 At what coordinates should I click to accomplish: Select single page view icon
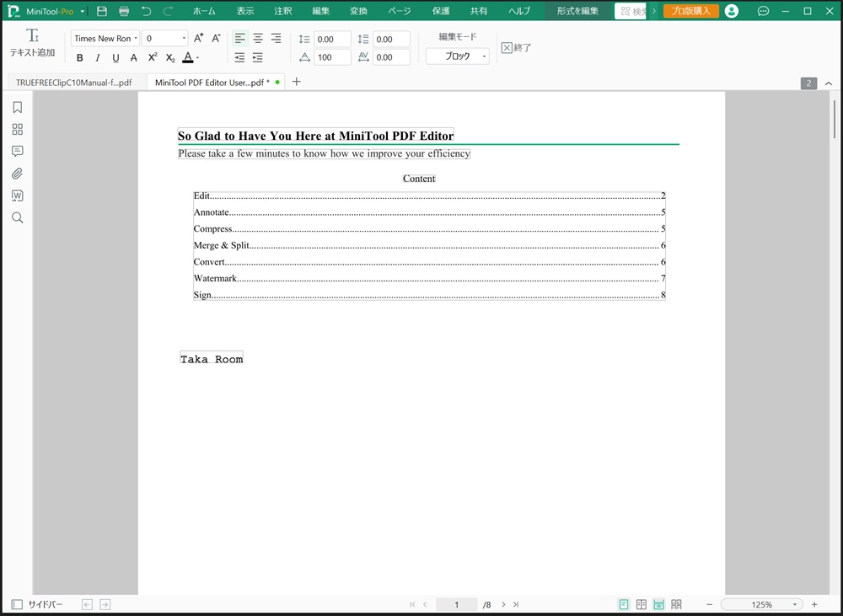pyautogui.click(x=624, y=604)
